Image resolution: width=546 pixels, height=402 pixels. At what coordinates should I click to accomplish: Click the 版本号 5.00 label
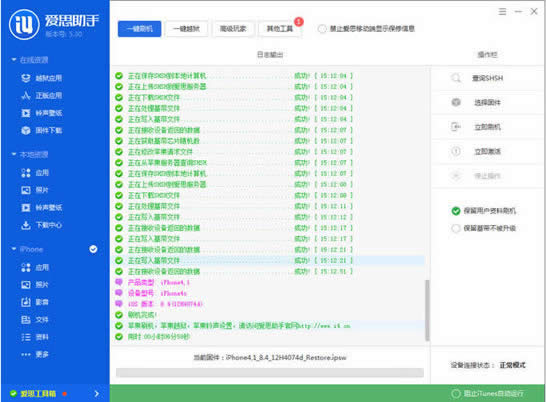click(x=64, y=34)
